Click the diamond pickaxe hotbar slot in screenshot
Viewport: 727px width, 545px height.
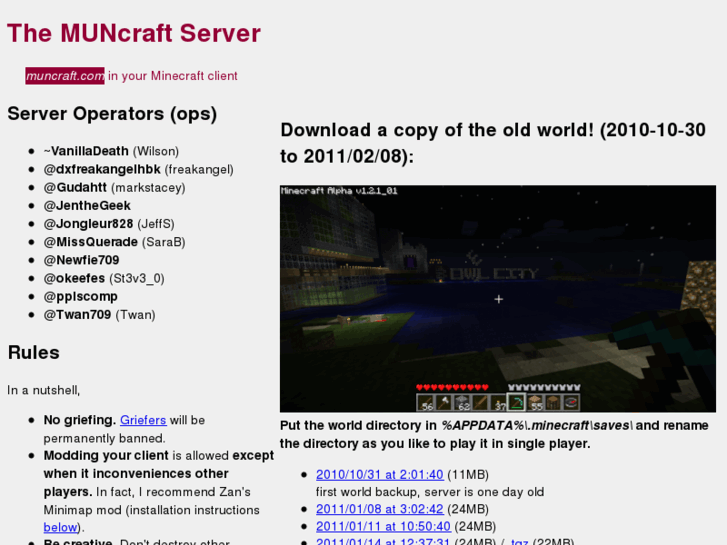516,402
